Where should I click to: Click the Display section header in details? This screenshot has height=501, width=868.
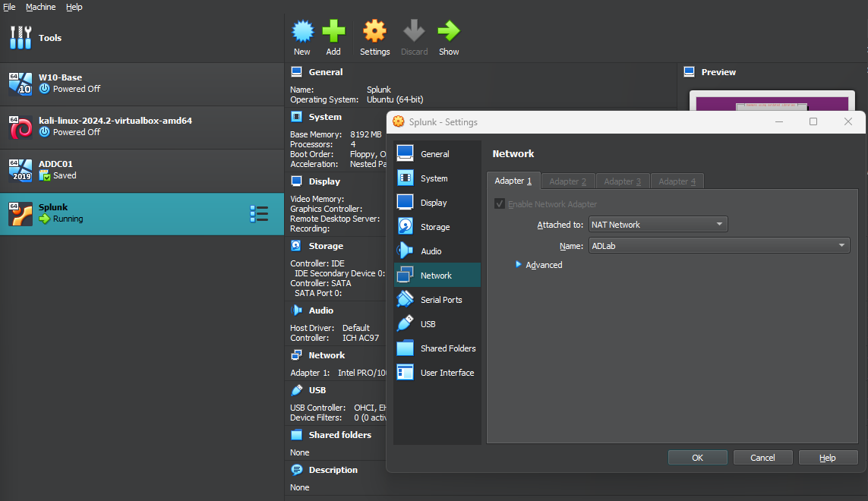[324, 181]
